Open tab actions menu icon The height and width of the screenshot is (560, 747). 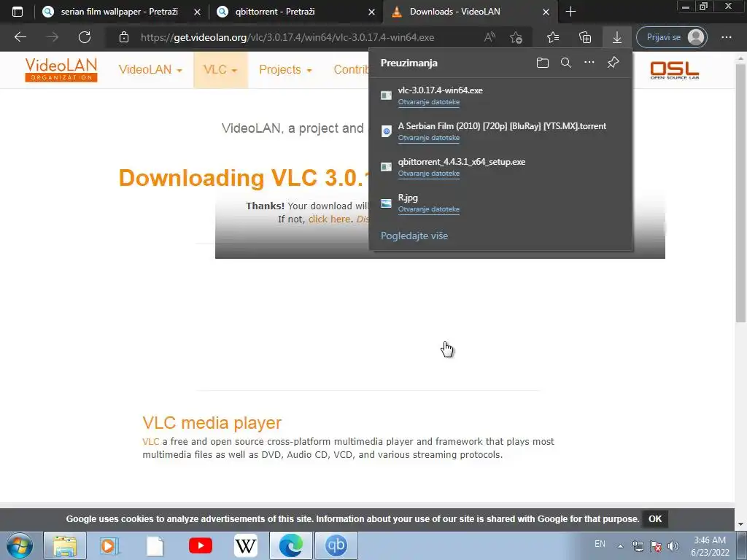[18, 12]
